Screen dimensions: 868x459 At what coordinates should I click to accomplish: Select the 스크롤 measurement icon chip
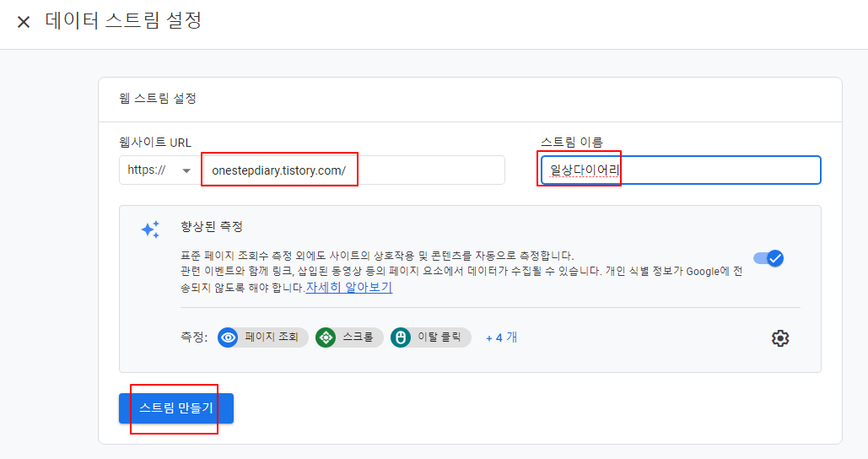(x=348, y=337)
